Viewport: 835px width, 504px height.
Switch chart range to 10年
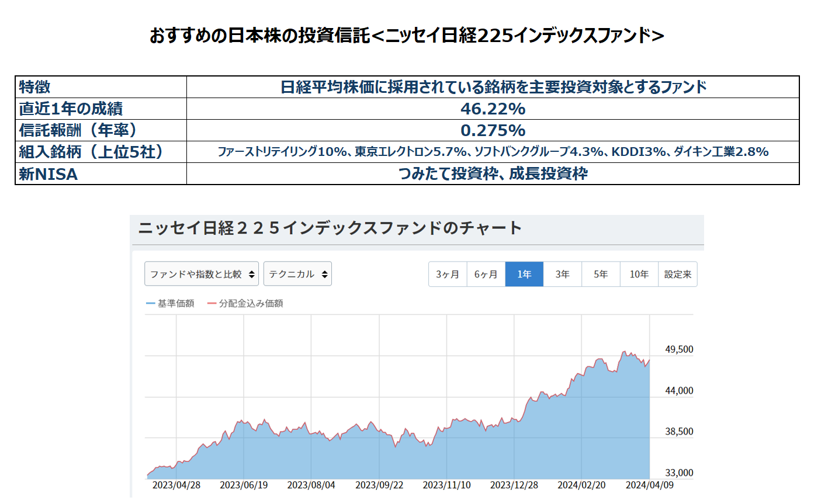[639, 274]
